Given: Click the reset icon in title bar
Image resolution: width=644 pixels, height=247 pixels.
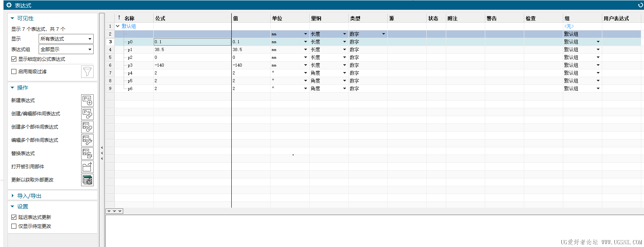Looking at the screenshot, I should coord(640,5).
